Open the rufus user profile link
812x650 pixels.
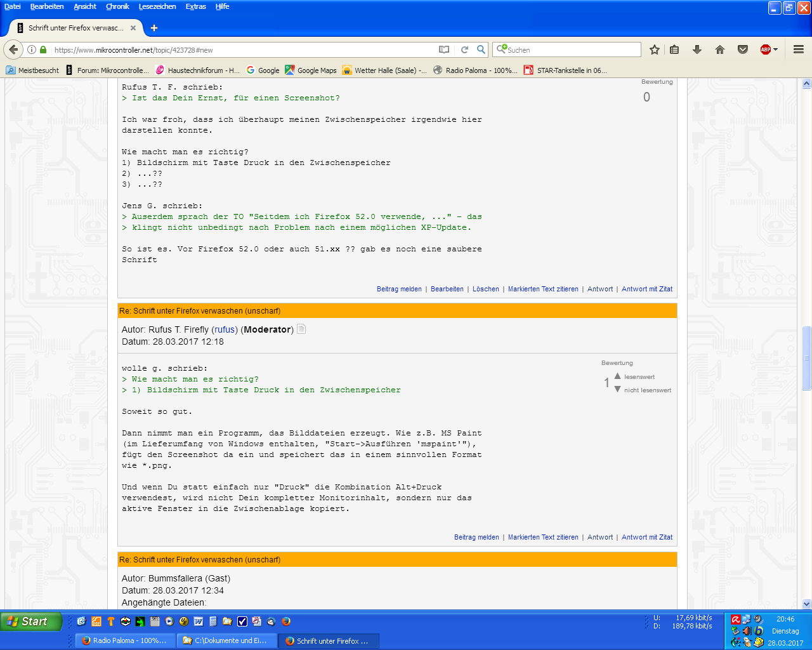[x=224, y=329]
